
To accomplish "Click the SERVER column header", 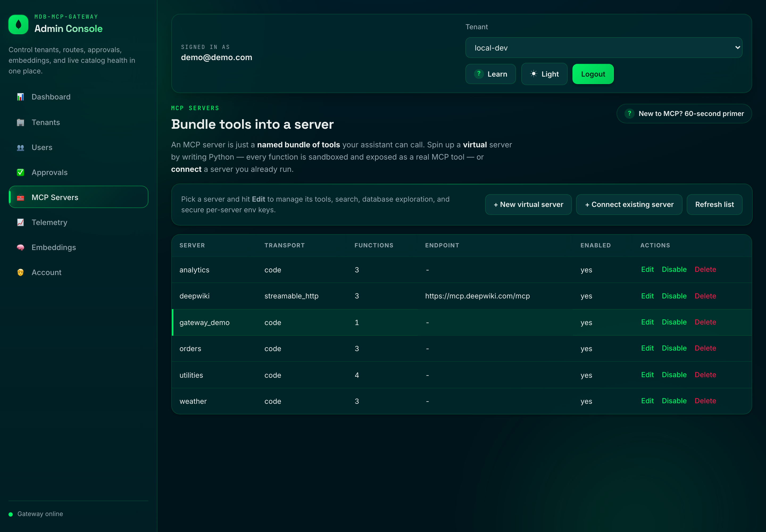I will click(192, 245).
